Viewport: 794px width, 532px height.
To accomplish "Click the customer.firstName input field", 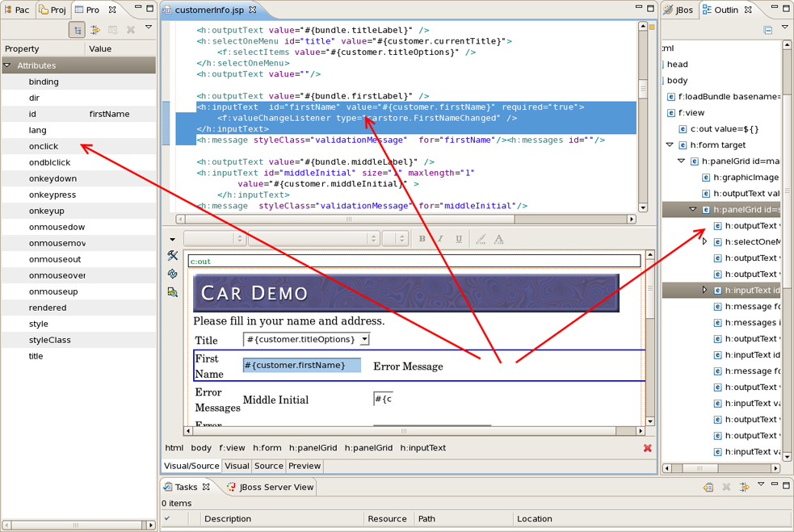I will coord(301,366).
